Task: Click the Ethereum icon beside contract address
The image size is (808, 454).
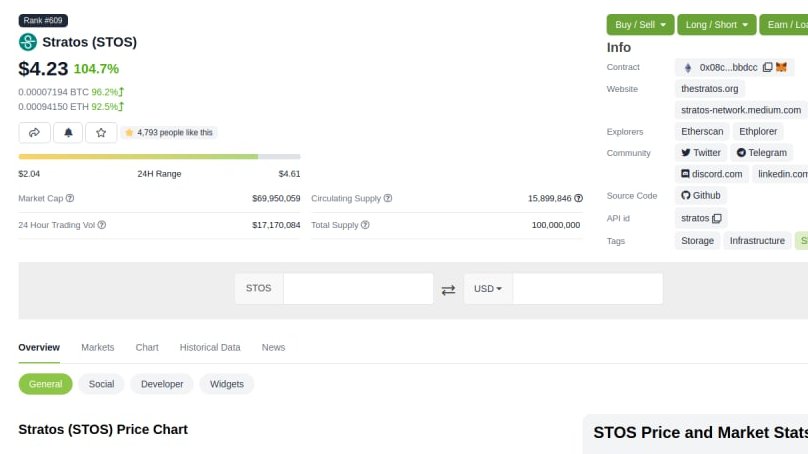Action: (x=687, y=68)
